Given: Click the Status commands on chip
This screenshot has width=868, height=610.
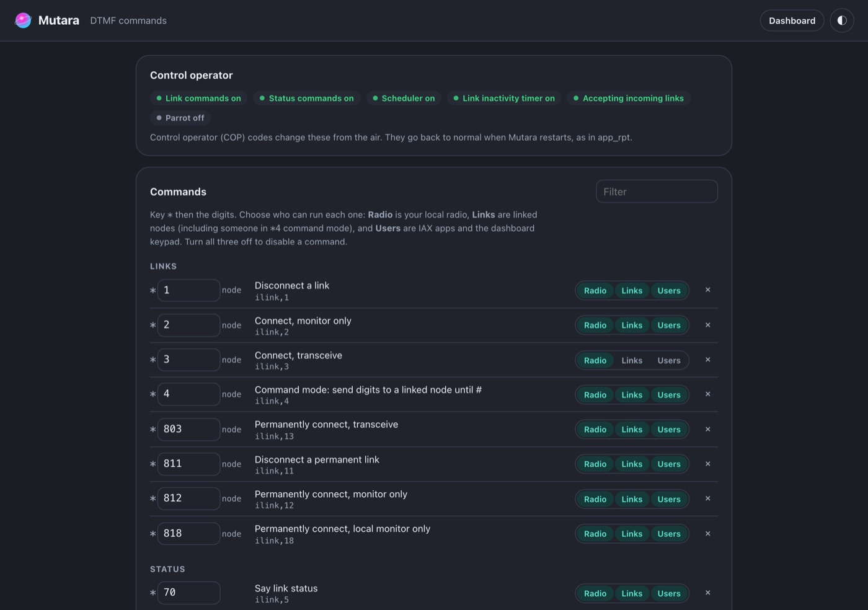Looking at the screenshot, I should click(306, 98).
